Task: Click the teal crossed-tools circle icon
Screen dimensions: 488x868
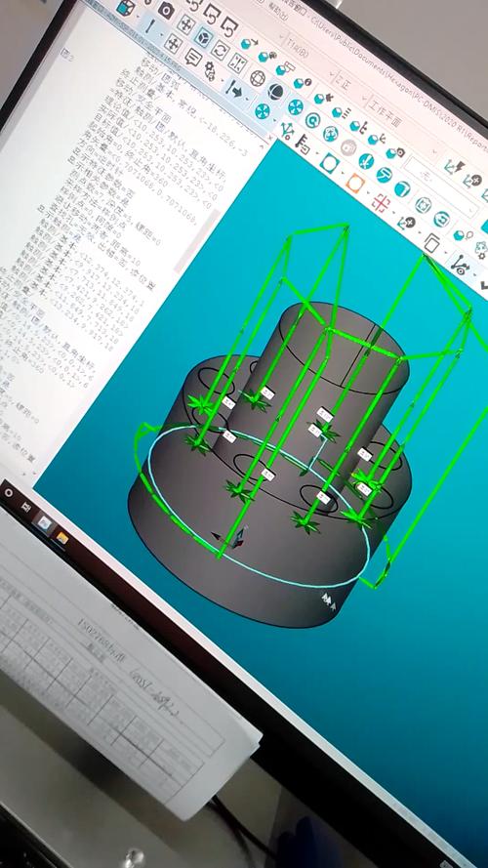Action: point(366,161)
